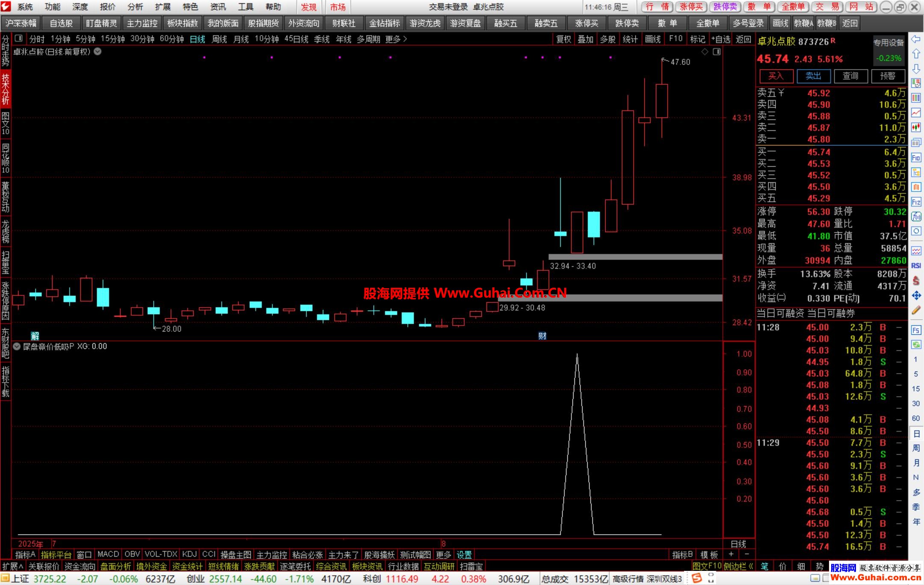Click the red dollar sign icon

coord(916,281)
